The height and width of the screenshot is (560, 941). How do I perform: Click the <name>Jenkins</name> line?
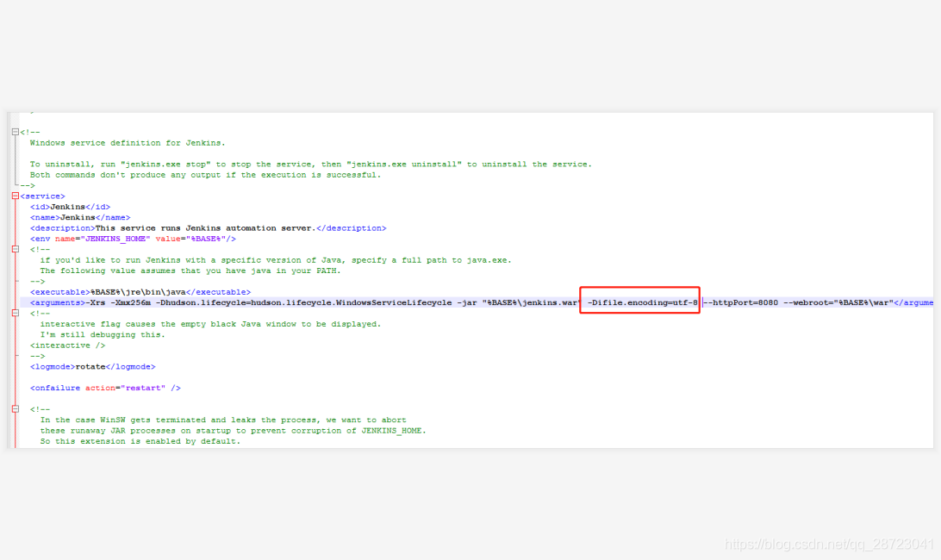(x=80, y=217)
